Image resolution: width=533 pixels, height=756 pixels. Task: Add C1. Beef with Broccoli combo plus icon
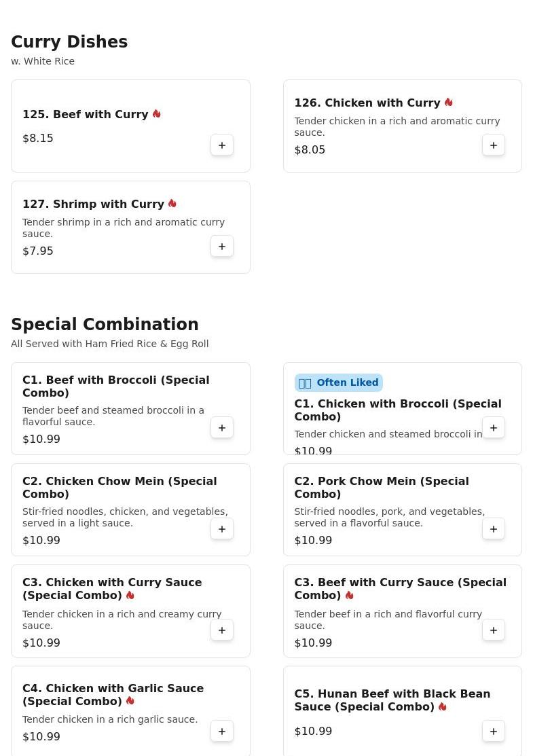tap(221, 428)
